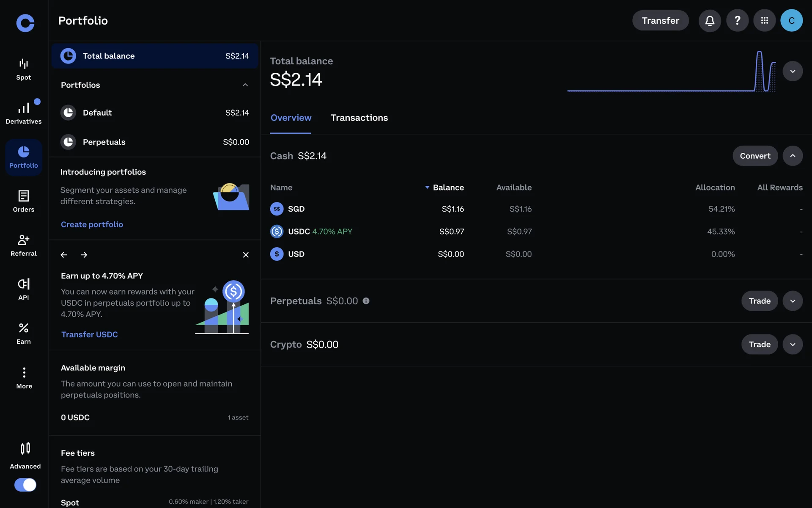812x508 pixels.
Task: Click the Convert button
Action: pos(755,156)
